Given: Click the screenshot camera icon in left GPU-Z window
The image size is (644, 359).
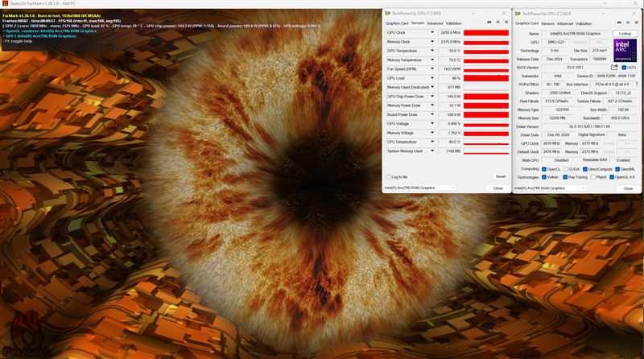Looking at the screenshot, I should pos(488,23).
